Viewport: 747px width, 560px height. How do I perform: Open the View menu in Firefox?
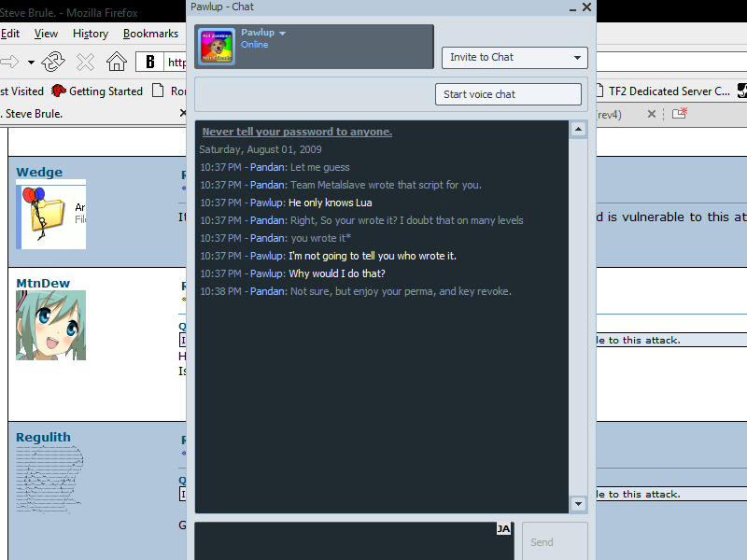pyautogui.click(x=46, y=34)
